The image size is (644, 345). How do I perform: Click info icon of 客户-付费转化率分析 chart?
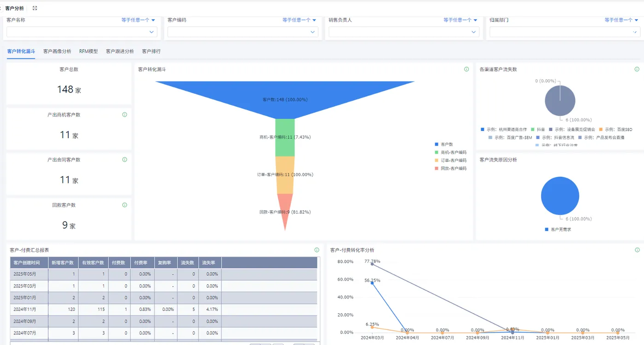[x=637, y=250]
